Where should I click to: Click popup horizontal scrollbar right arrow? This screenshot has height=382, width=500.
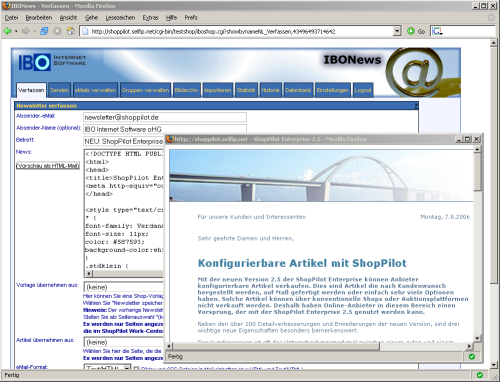tap(469, 346)
